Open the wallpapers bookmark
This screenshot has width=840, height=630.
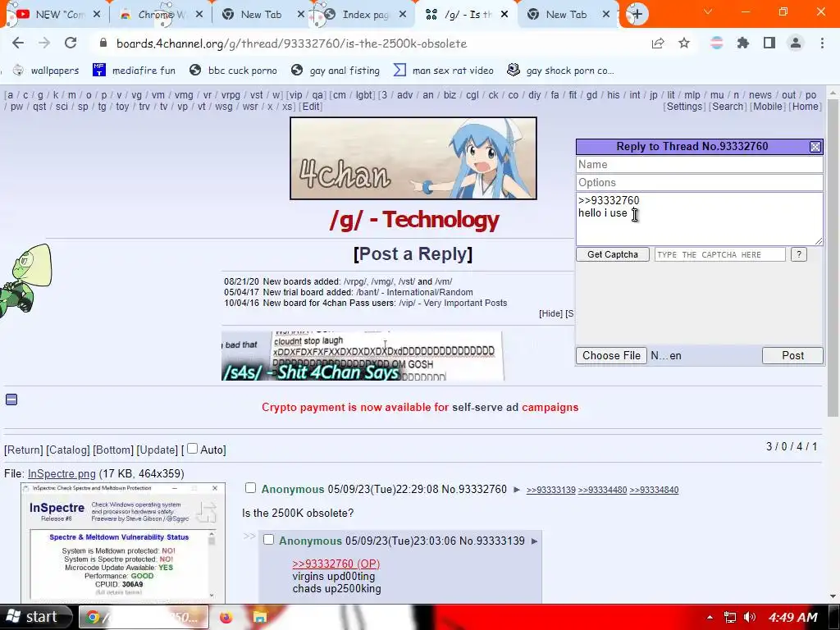point(46,71)
